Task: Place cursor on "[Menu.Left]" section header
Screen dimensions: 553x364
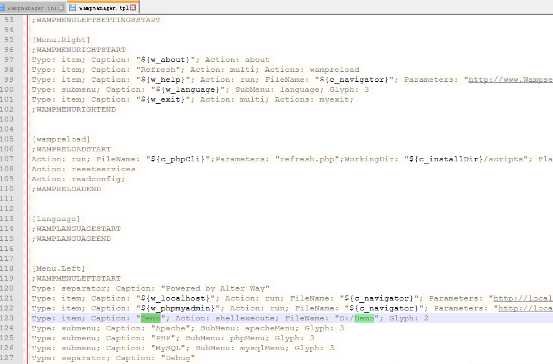Action: pyautogui.click(x=59, y=268)
